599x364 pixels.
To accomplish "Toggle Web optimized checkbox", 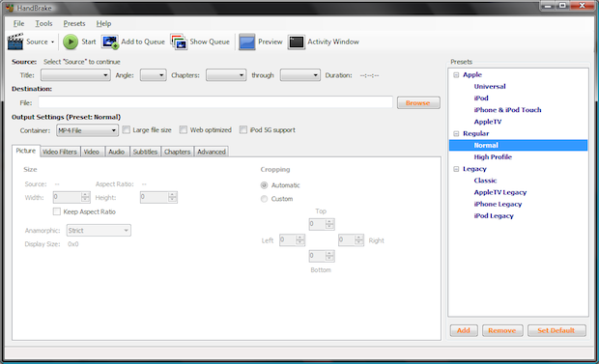I will click(x=184, y=130).
